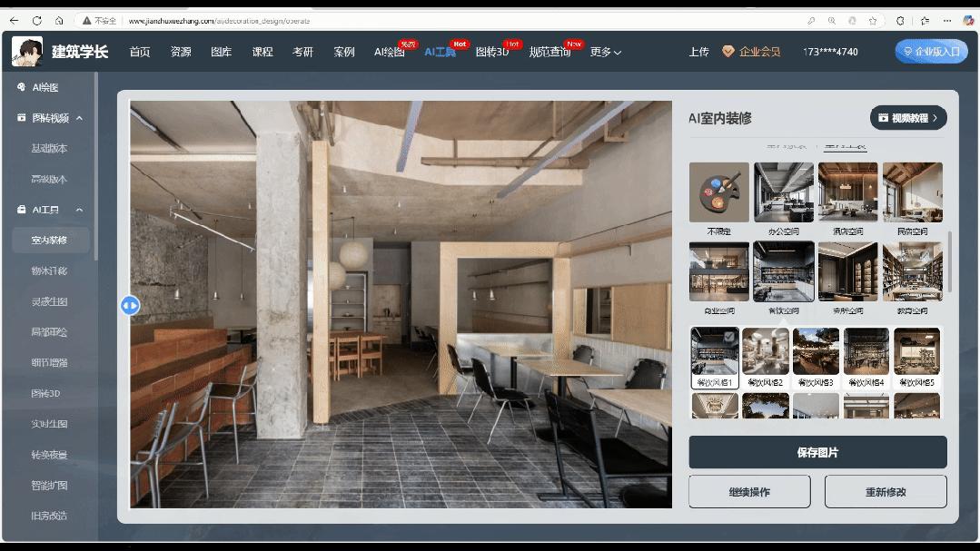This screenshot has width=980, height=551.
Task: Go to the 图库 navigation menu item
Action: [x=222, y=52]
